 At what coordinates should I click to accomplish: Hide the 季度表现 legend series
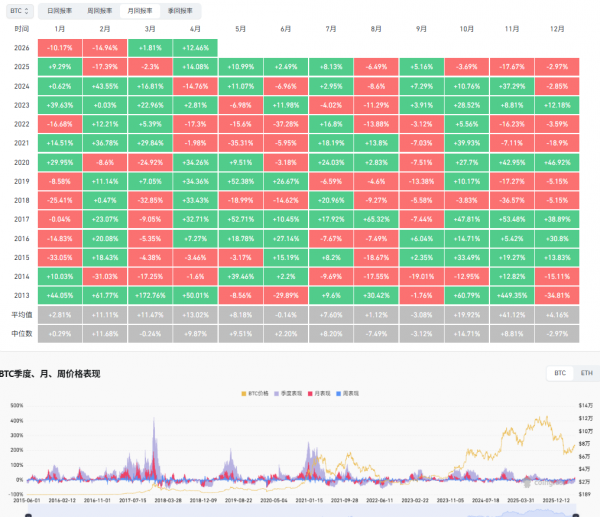point(295,395)
